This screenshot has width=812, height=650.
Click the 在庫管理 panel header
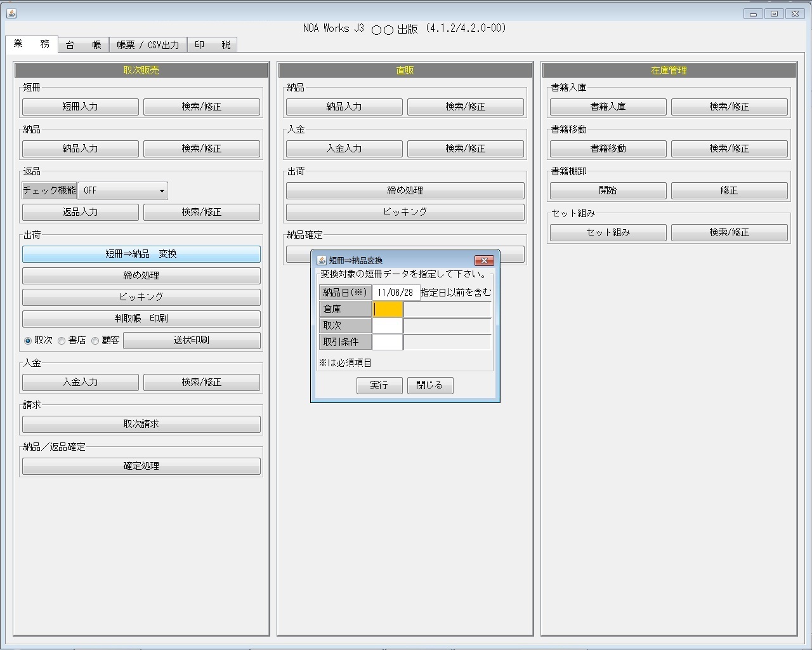[x=669, y=70]
